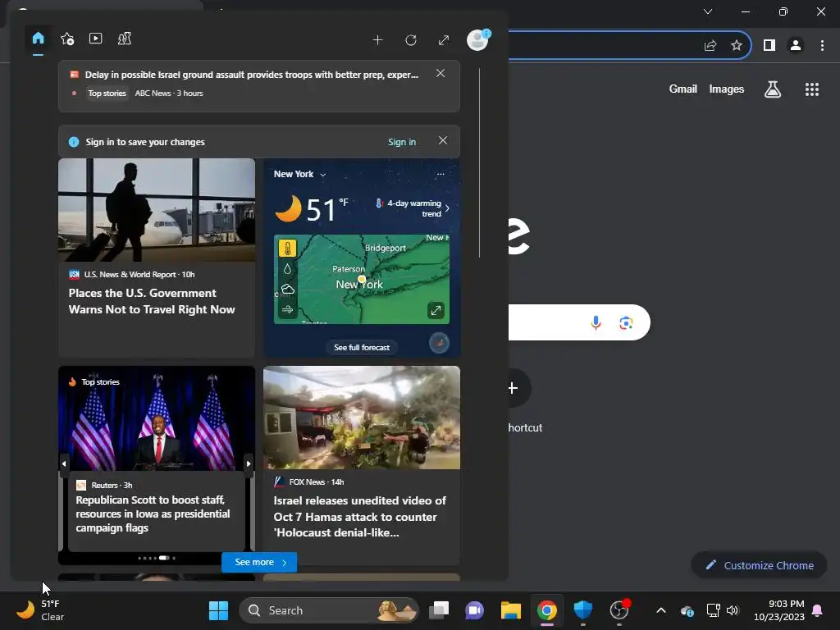The width and height of the screenshot is (840, 630).
Task: Open Task View on taskbar
Action: (440, 610)
